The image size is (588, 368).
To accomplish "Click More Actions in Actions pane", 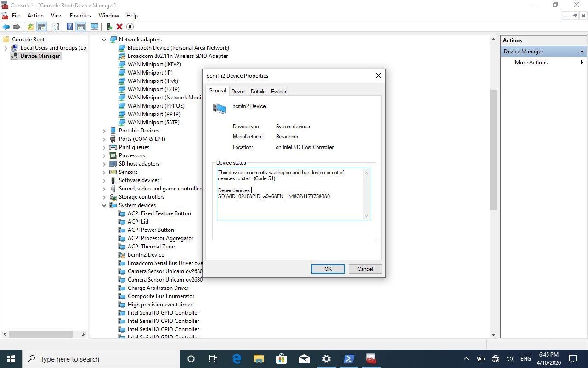I will pyautogui.click(x=531, y=63).
